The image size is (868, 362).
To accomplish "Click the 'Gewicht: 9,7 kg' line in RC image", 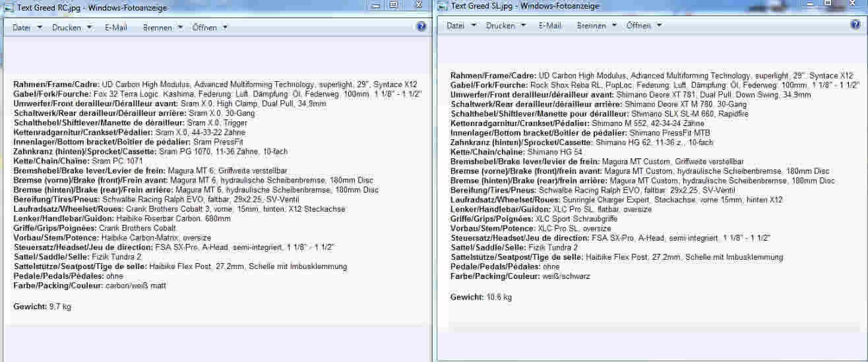I will pos(42,307).
